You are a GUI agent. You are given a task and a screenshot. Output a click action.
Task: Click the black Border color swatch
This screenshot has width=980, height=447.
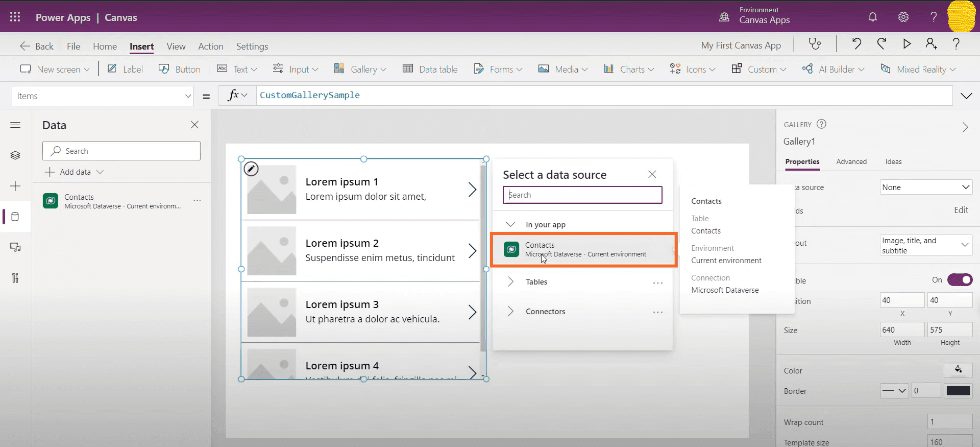point(958,391)
